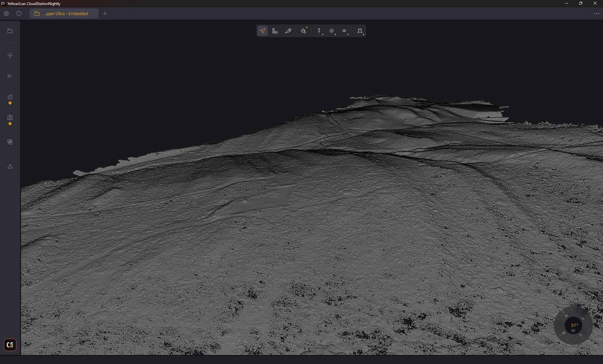Open the overlapping layers step in sidebar
The width and height of the screenshot is (603, 364).
(x=10, y=142)
